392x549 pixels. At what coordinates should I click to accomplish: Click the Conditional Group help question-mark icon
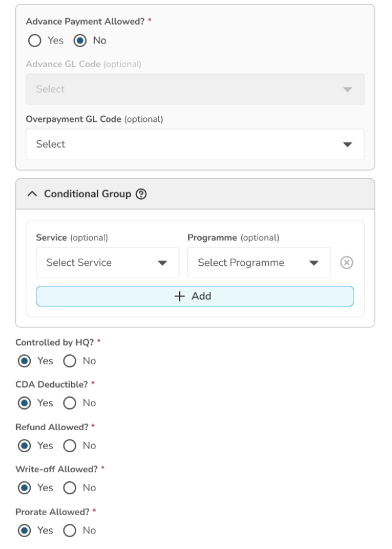click(x=141, y=194)
